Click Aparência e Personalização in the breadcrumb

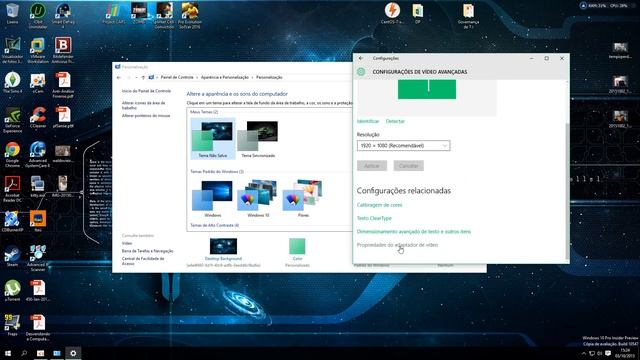[x=224, y=77]
